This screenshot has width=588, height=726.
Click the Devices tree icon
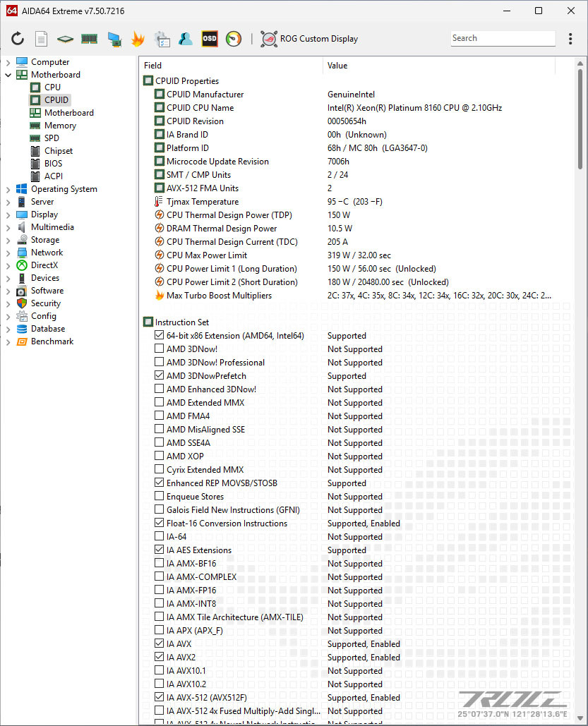click(x=22, y=278)
